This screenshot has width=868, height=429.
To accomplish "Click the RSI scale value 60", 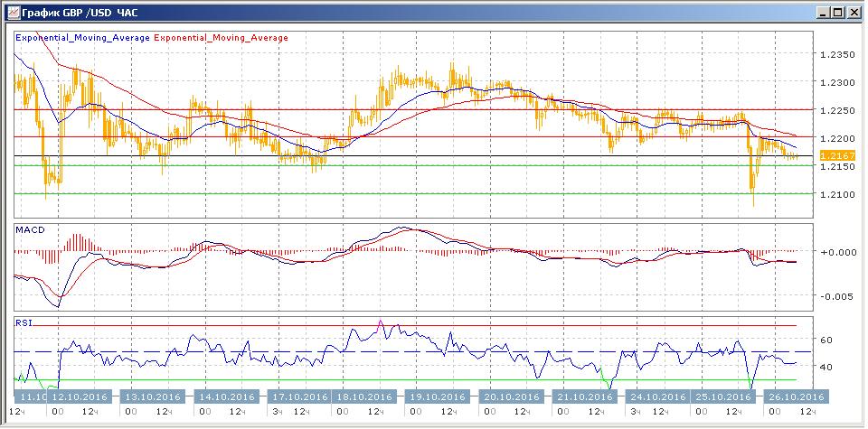I will tap(826, 340).
